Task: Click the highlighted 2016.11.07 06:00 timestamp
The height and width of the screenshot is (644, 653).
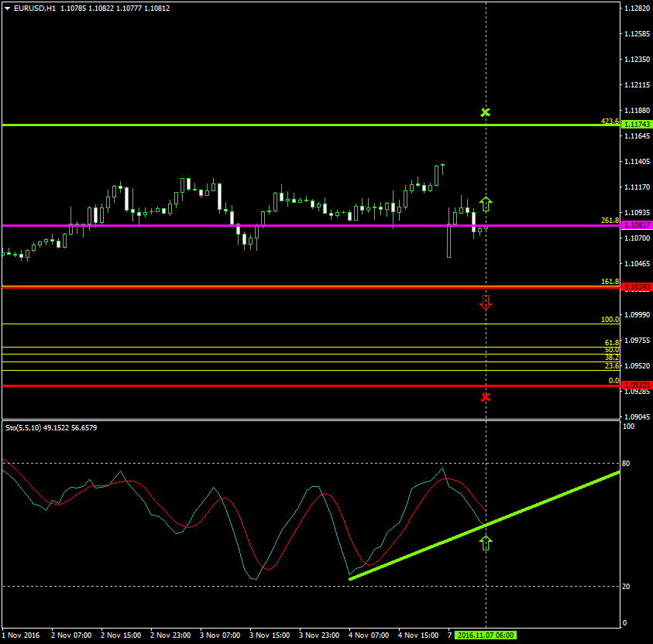Action: (486, 635)
